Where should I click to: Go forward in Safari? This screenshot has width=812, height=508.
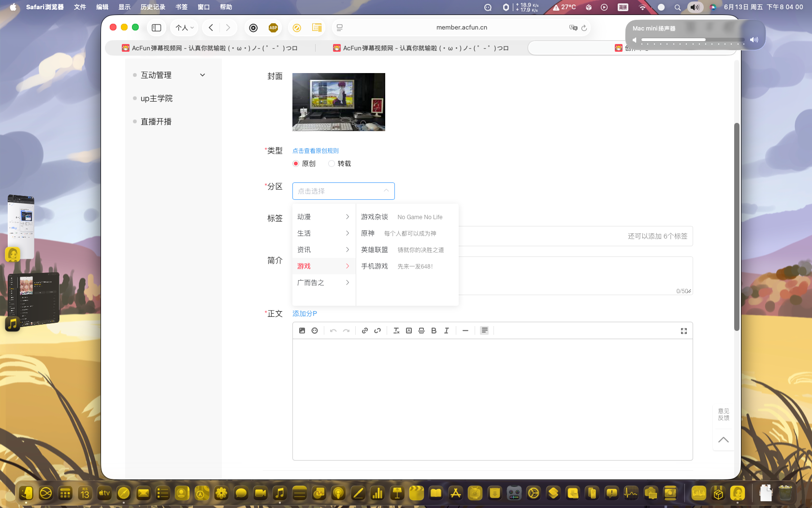(228, 28)
